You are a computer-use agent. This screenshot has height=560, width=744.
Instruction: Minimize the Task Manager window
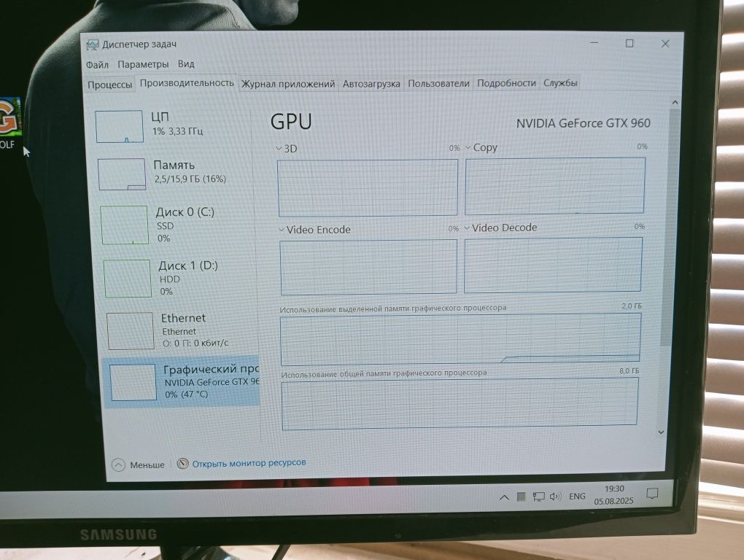594,43
